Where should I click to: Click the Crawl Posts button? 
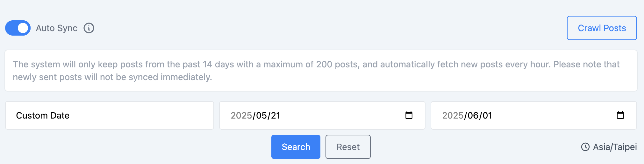pos(602,28)
